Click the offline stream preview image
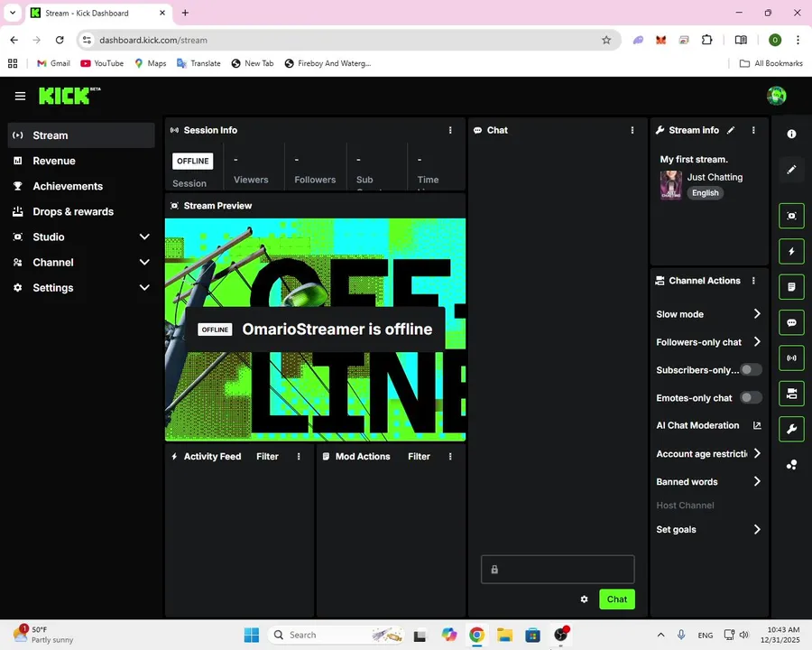 click(x=315, y=330)
